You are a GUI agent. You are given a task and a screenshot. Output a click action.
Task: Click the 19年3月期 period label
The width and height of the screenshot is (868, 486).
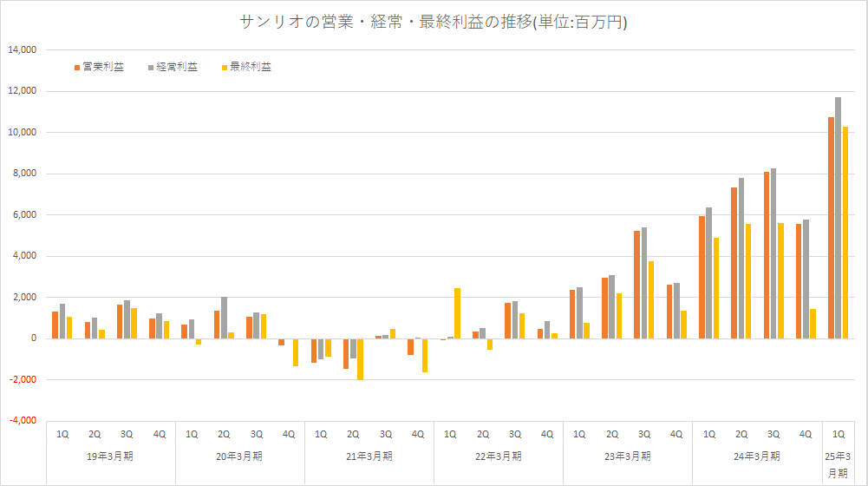tap(110, 456)
